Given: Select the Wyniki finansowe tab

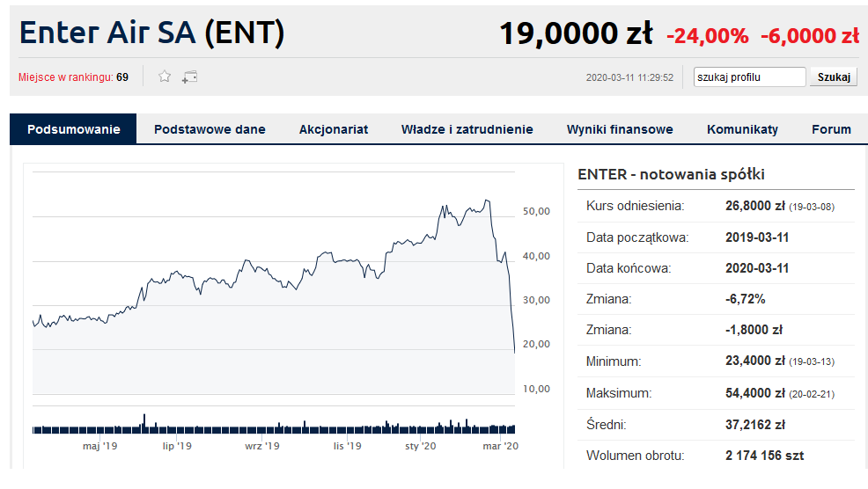Looking at the screenshot, I should pyautogui.click(x=620, y=129).
